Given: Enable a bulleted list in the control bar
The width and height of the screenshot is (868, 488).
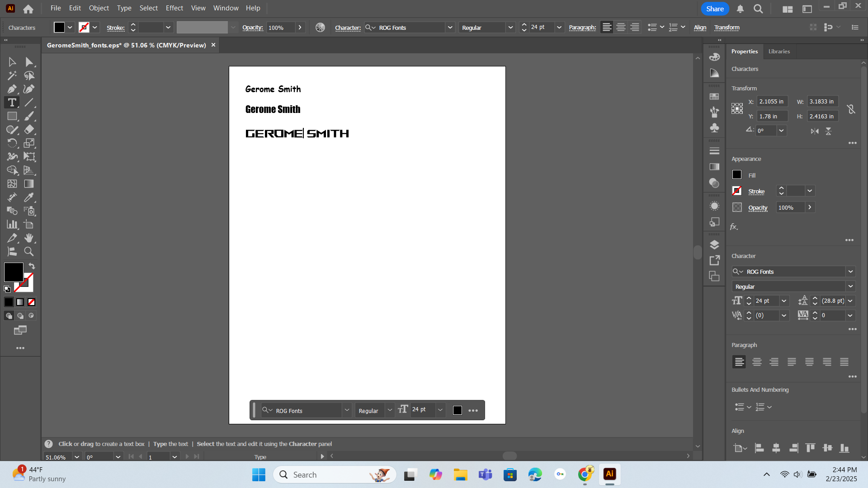Looking at the screenshot, I should [x=652, y=27].
